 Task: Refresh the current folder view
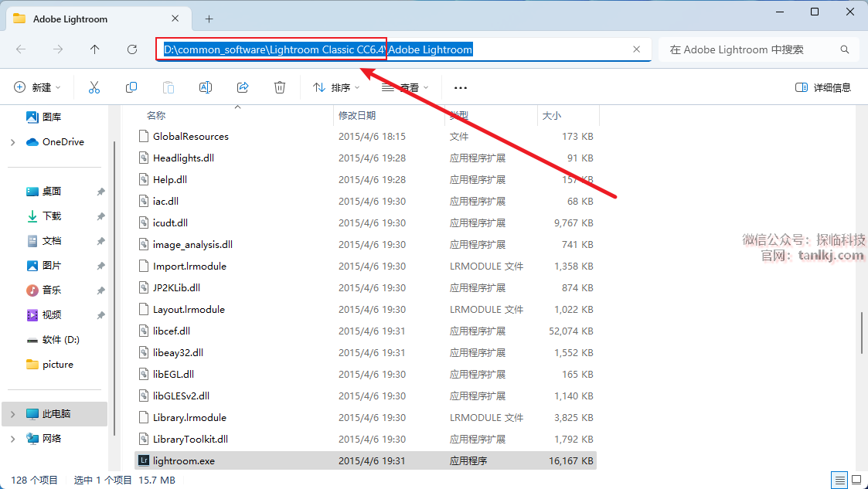[x=132, y=49]
